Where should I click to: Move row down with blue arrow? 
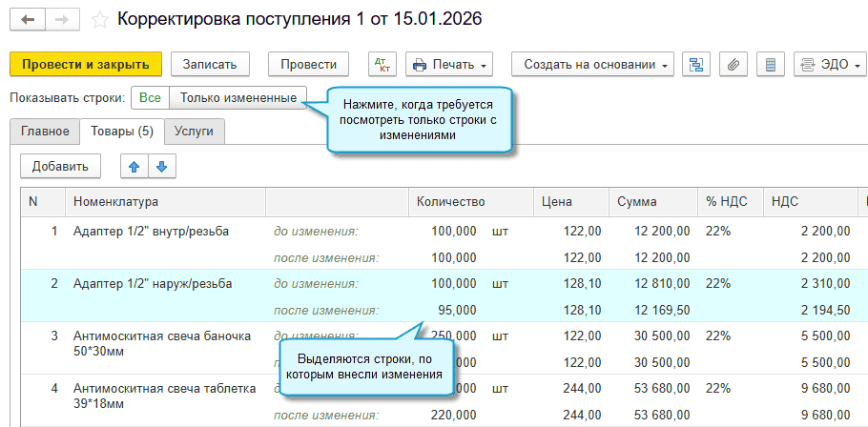[x=161, y=167]
